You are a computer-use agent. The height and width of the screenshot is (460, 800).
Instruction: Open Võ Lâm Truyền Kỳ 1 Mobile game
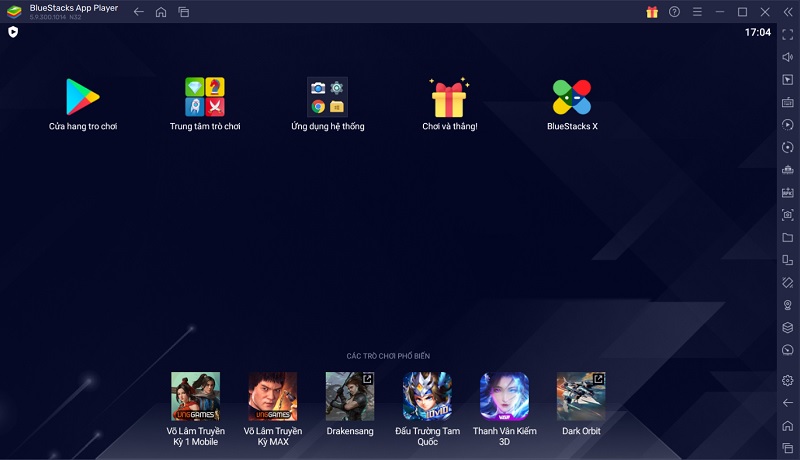195,396
